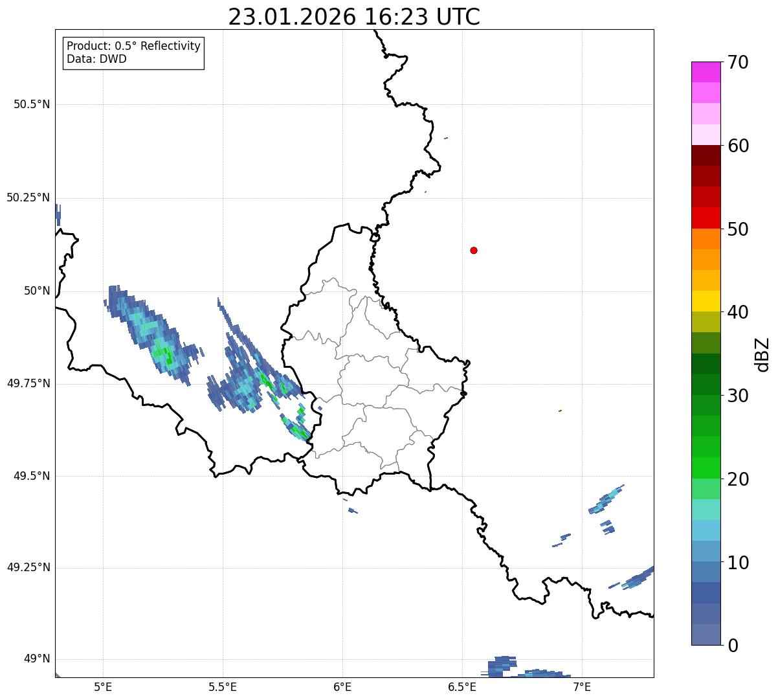Click the 50.5°N latitude label
The width and height of the screenshot is (778, 700).
click(x=32, y=104)
